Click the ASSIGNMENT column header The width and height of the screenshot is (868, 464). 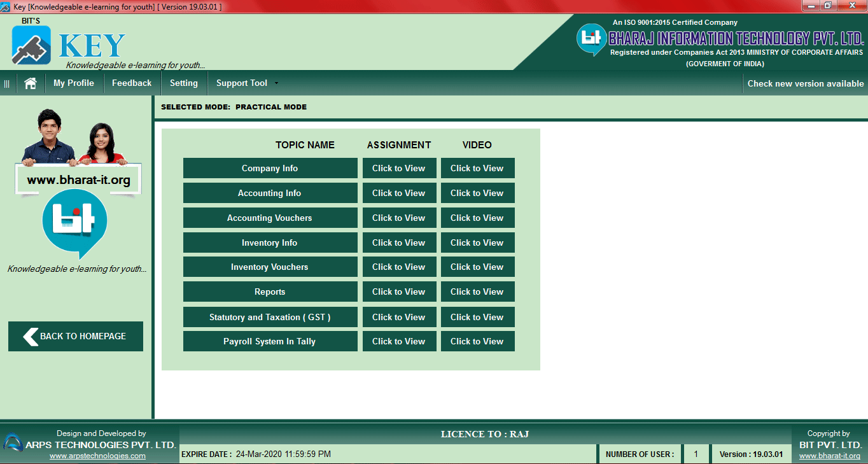(x=399, y=145)
